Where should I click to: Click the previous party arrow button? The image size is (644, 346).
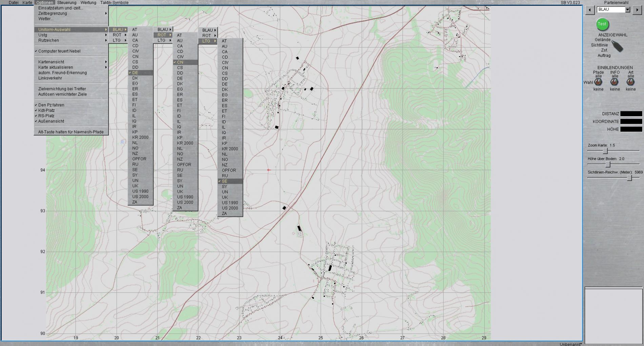(x=590, y=10)
